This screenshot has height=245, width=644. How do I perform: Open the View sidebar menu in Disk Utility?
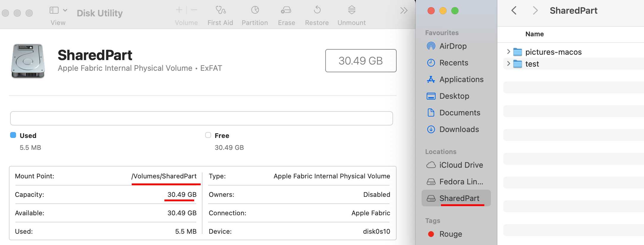tap(58, 10)
